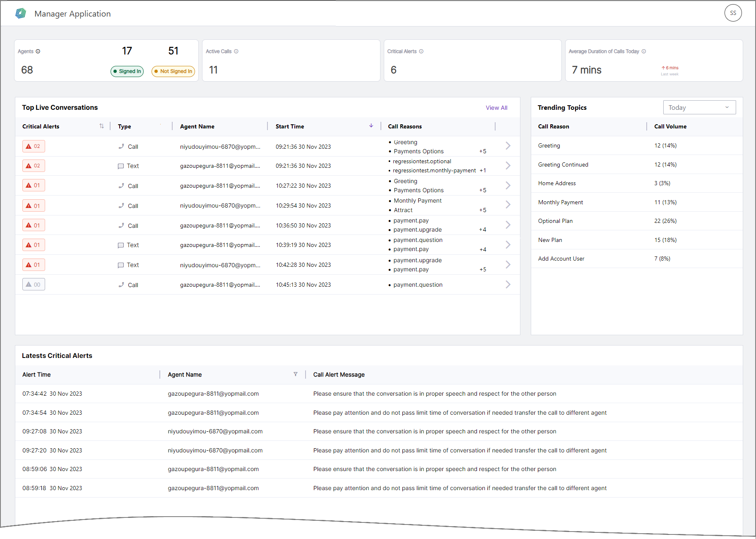The height and width of the screenshot is (539, 756).
Task: Click the 01 alert badge at 10:36:50
Action: pos(34,225)
